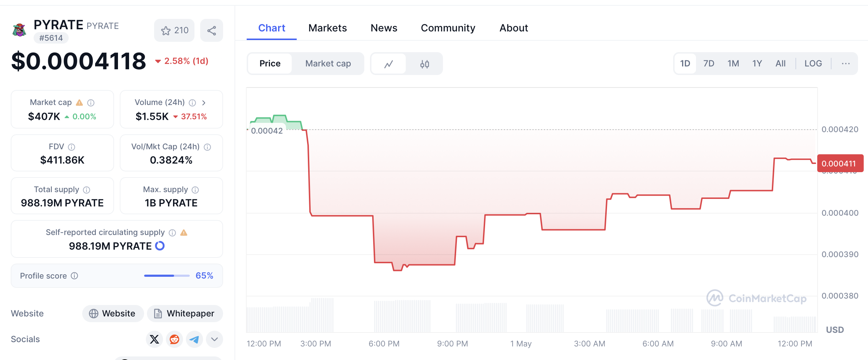
Task: Click the Market cap info icon
Action: point(91,103)
